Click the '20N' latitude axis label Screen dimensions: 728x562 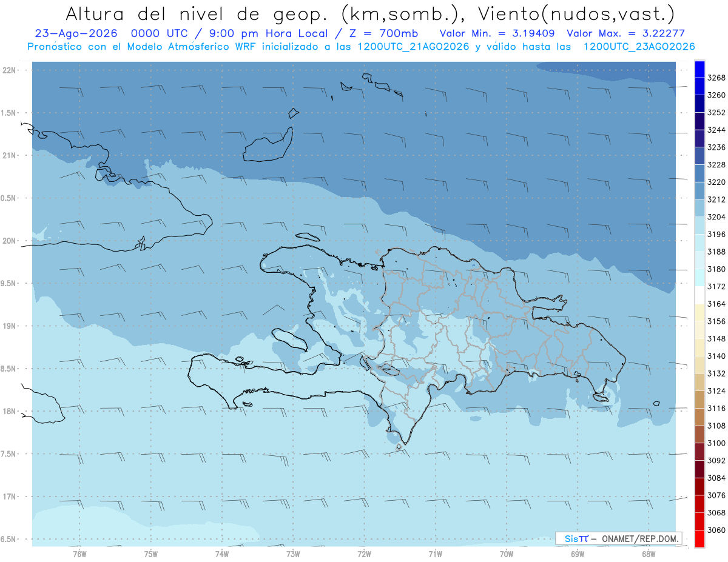coord(9,241)
